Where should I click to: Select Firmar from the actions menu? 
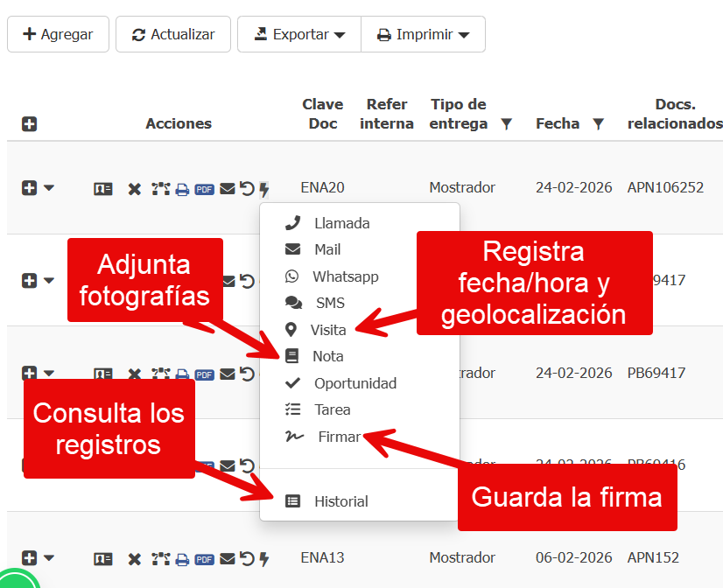[339, 437]
